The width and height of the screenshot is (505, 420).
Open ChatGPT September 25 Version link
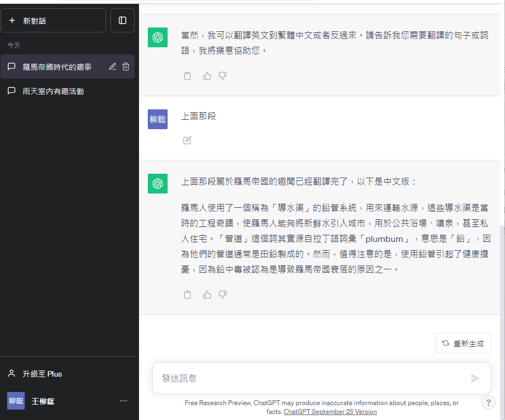[x=330, y=412]
